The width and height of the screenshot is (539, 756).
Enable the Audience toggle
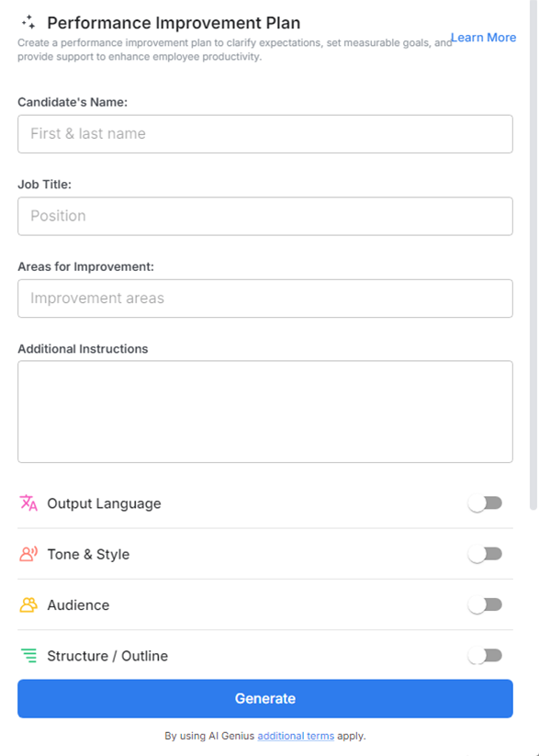point(485,604)
